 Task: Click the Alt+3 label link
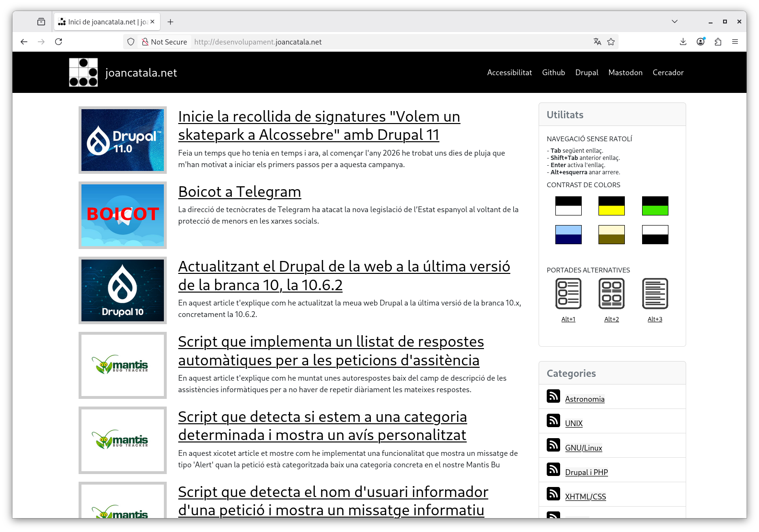point(655,319)
